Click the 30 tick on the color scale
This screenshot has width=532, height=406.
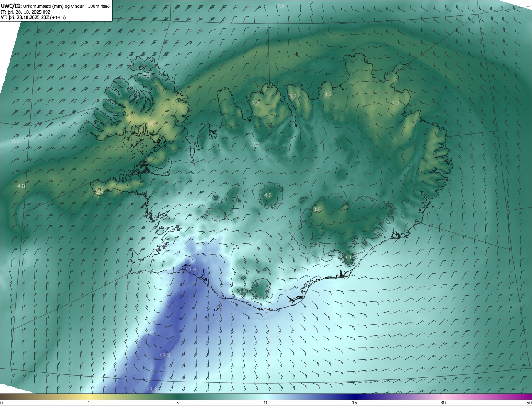click(x=443, y=403)
